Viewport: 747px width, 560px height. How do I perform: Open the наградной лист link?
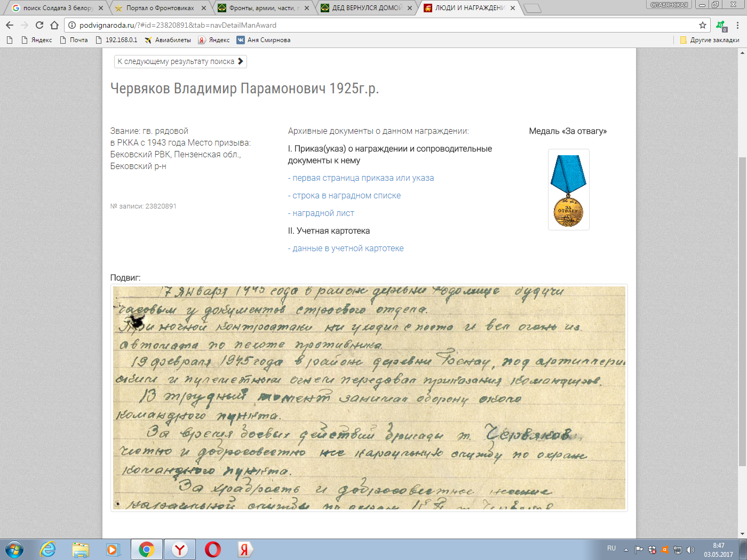pyautogui.click(x=321, y=213)
